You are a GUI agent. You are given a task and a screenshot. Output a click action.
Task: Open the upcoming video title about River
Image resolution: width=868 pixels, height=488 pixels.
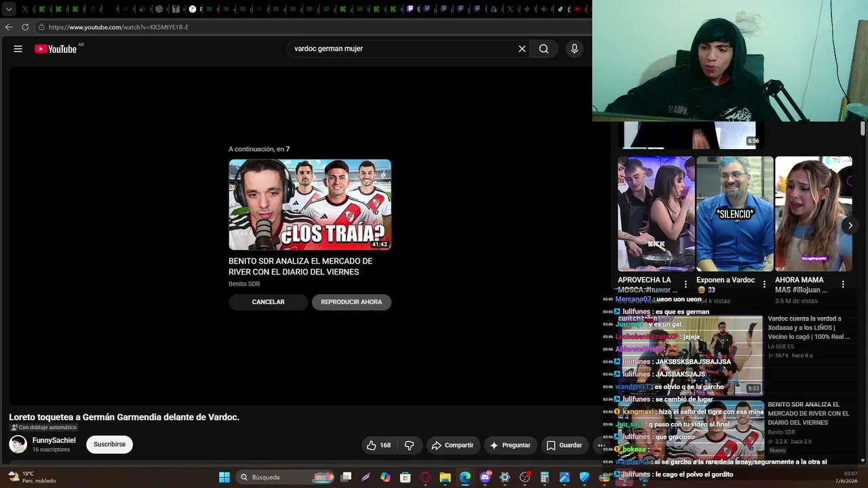point(300,266)
